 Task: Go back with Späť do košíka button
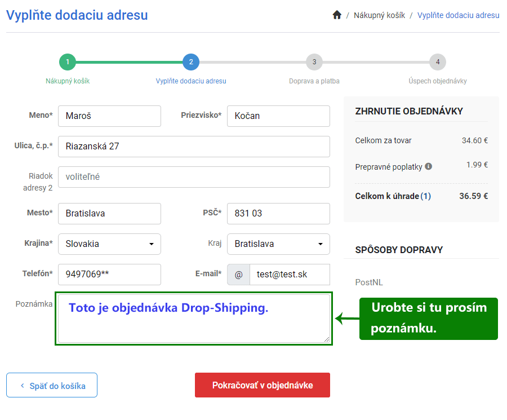52,386
